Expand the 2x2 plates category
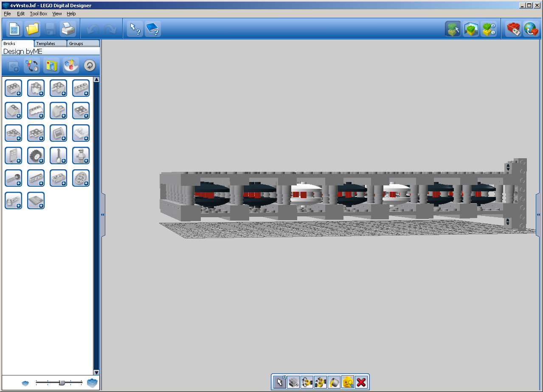The image size is (543, 392). [x=81, y=110]
